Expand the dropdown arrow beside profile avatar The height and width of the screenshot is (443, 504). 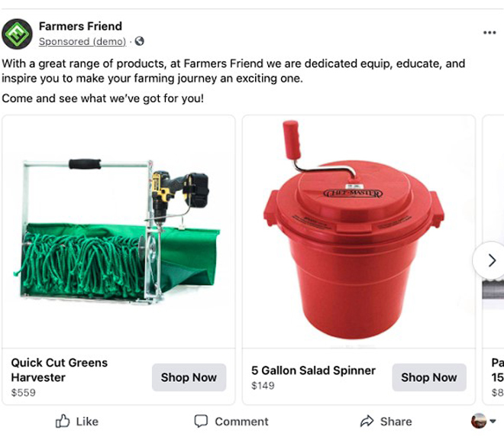click(x=493, y=422)
